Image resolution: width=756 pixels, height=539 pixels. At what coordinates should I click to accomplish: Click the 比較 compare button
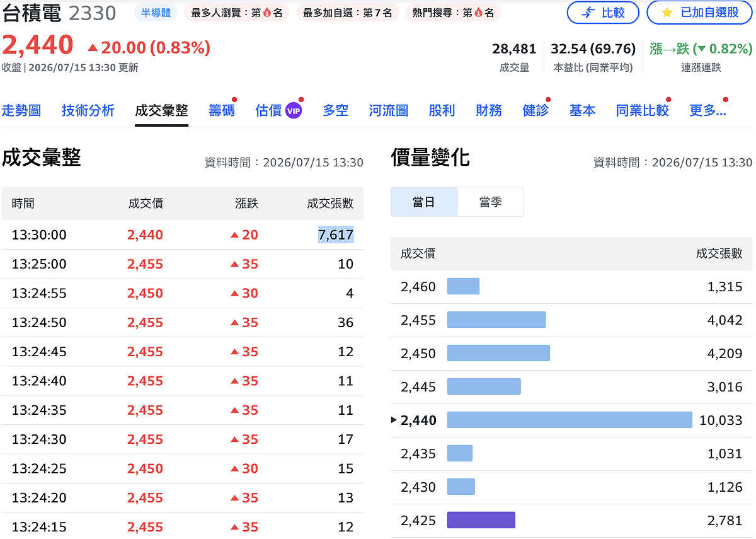point(603,13)
